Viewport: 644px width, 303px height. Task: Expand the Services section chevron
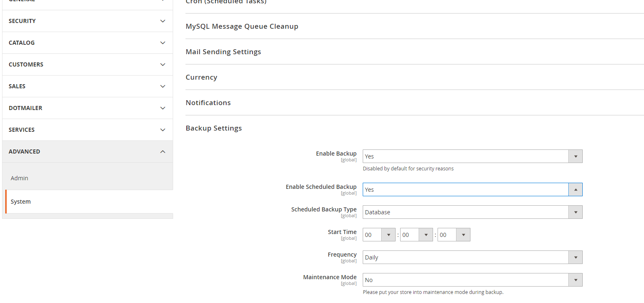click(x=163, y=130)
